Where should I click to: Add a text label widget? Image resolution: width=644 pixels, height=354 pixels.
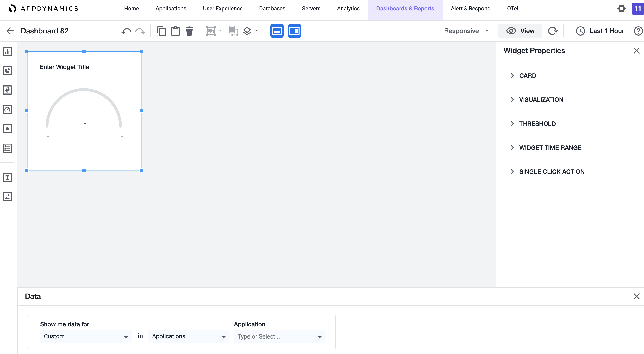[7, 177]
